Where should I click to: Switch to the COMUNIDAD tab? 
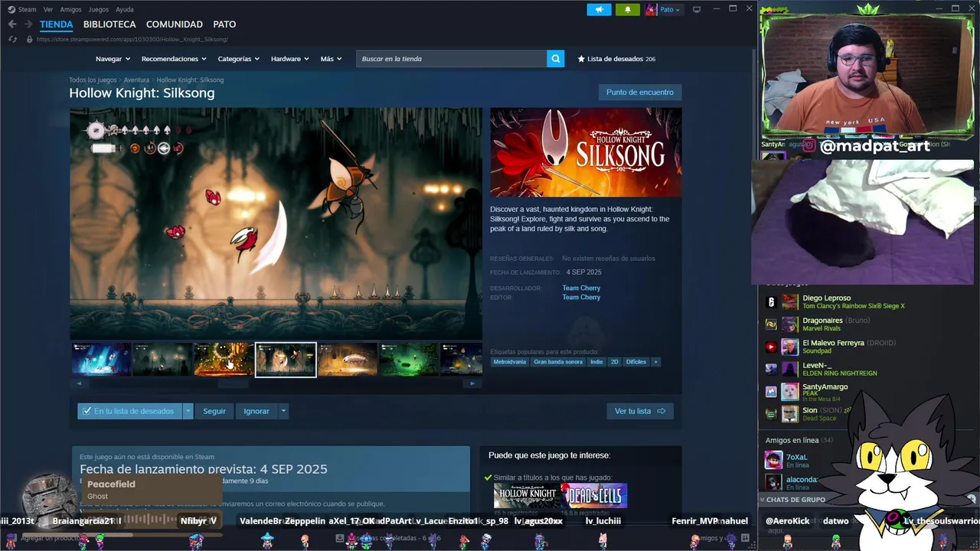click(x=175, y=24)
